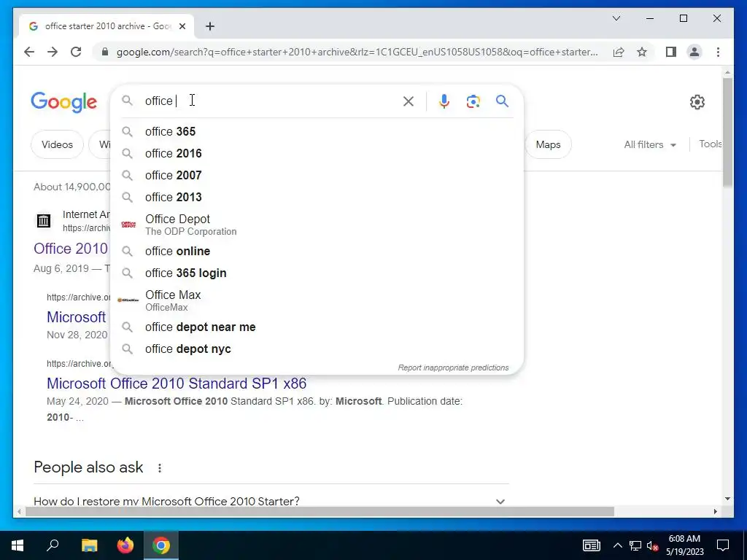Open the All filters dropdown
The width and height of the screenshot is (747, 560).
pos(650,144)
